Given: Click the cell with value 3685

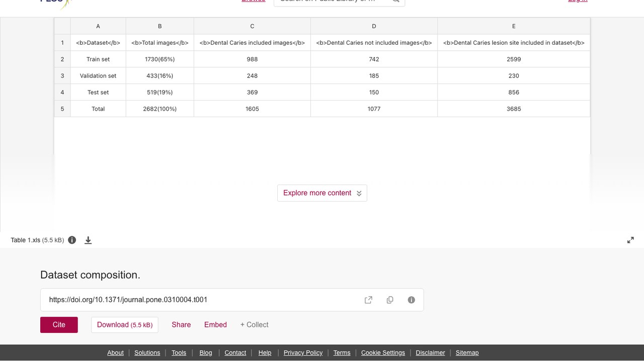Looking at the screenshot, I should click(514, 109).
